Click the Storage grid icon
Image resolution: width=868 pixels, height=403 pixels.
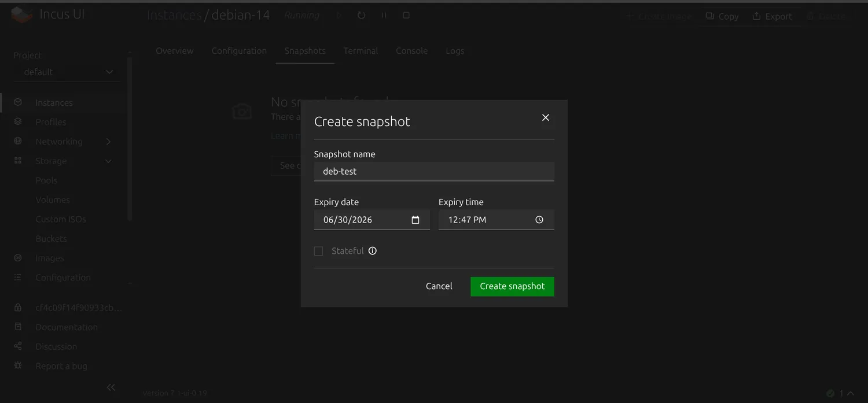18,161
